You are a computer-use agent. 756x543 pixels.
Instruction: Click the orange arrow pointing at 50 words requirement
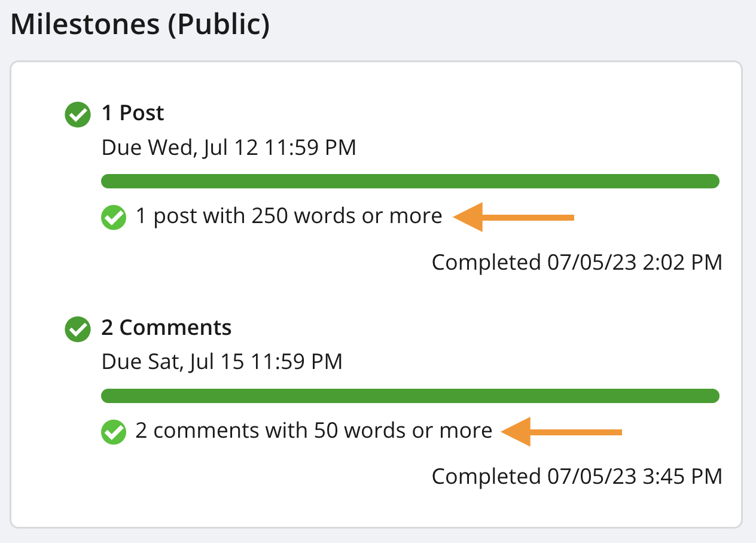click(x=562, y=431)
